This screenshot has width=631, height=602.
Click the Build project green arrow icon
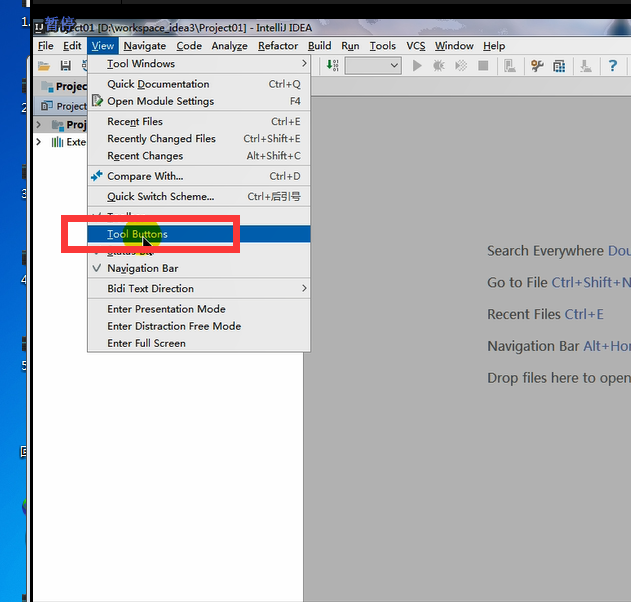[332, 65]
